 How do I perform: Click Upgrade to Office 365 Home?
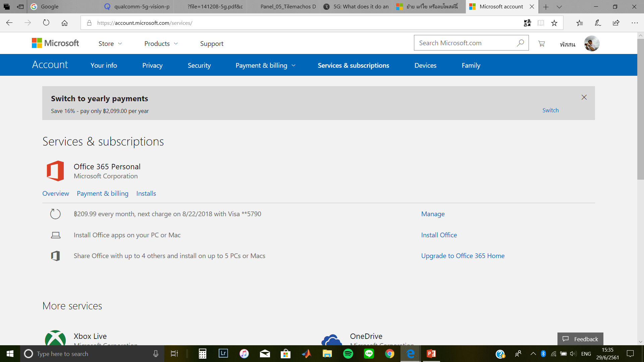click(463, 256)
